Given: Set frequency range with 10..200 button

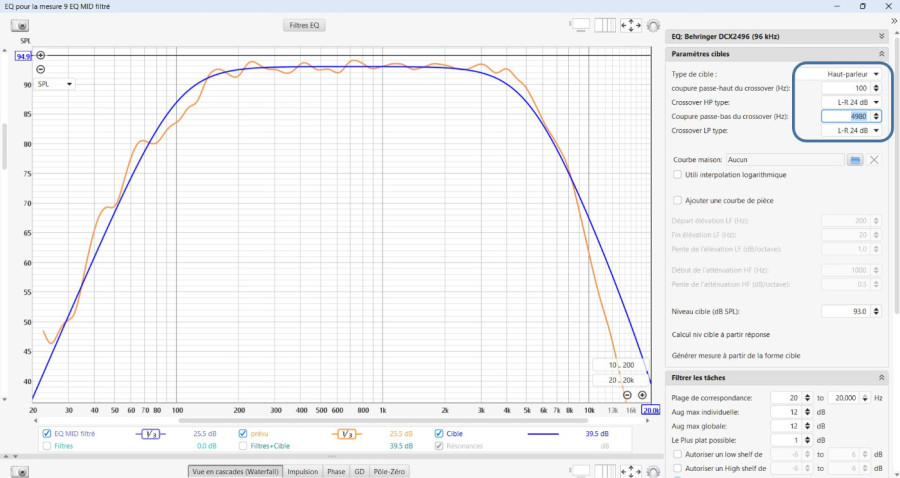Looking at the screenshot, I should (622, 366).
